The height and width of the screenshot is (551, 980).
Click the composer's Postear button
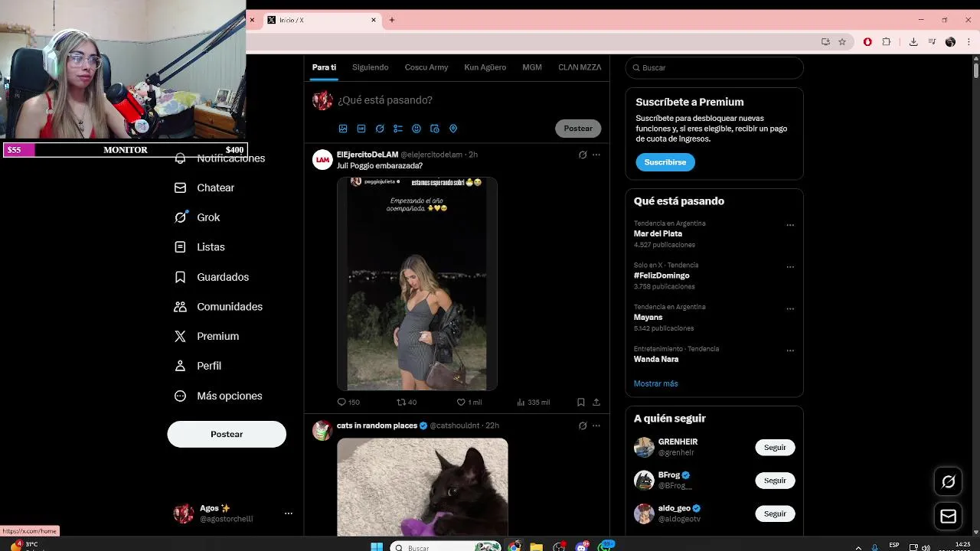578,129
